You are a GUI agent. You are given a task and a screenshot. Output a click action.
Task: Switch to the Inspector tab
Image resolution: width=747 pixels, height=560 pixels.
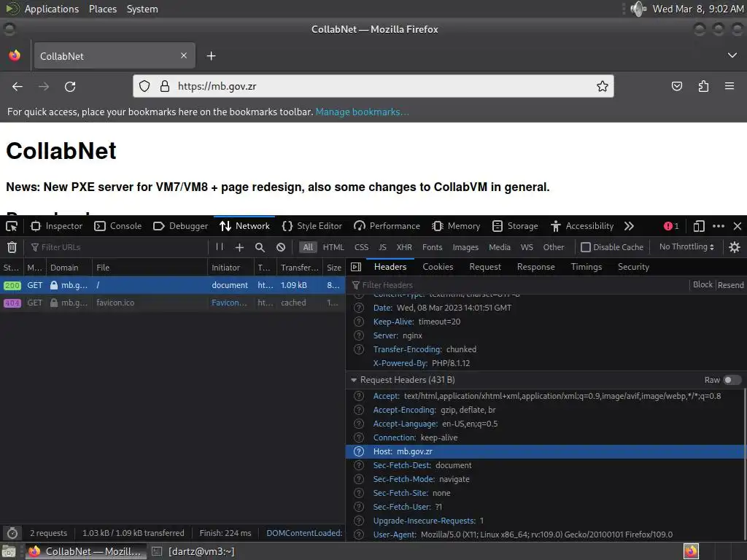[x=56, y=226]
